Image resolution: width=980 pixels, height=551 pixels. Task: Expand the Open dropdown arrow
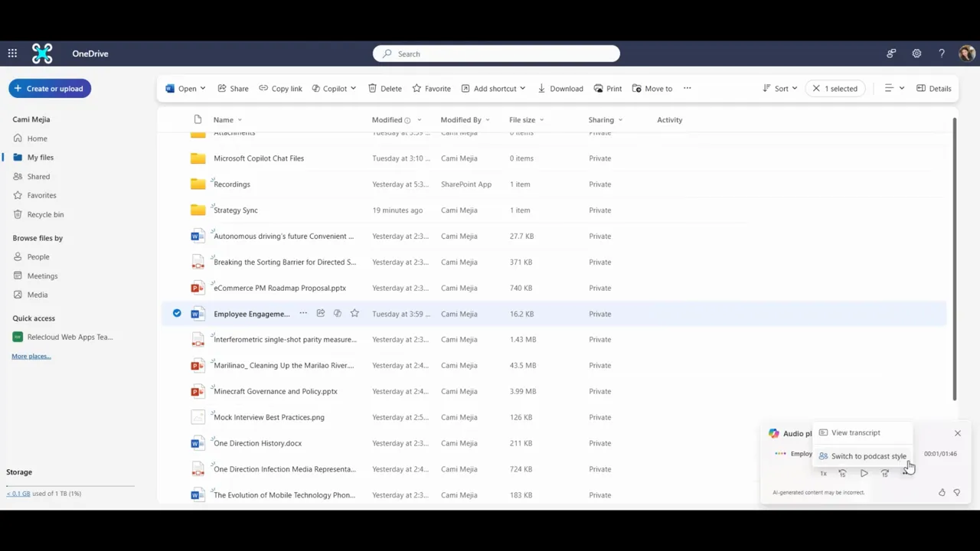pyautogui.click(x=202, y=89)
